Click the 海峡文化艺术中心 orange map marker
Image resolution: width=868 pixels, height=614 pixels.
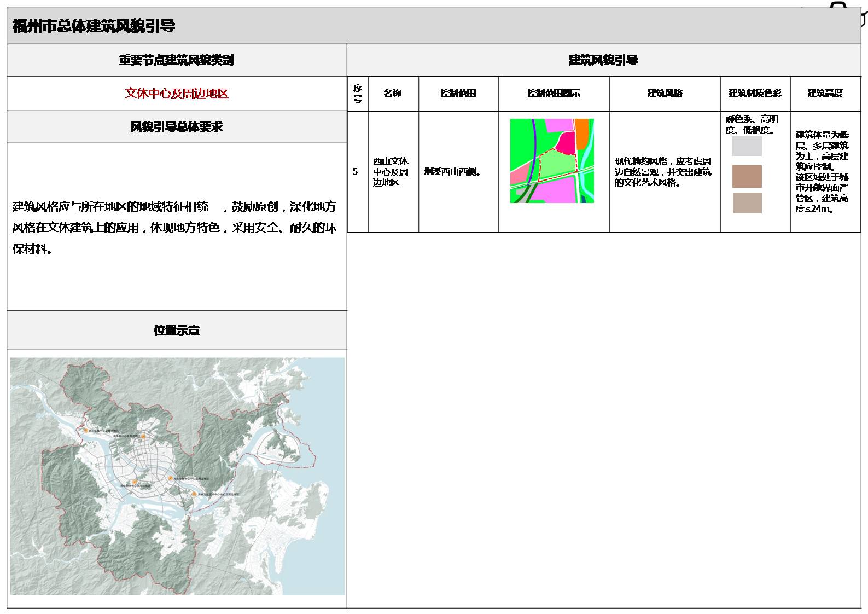(194, 494)
